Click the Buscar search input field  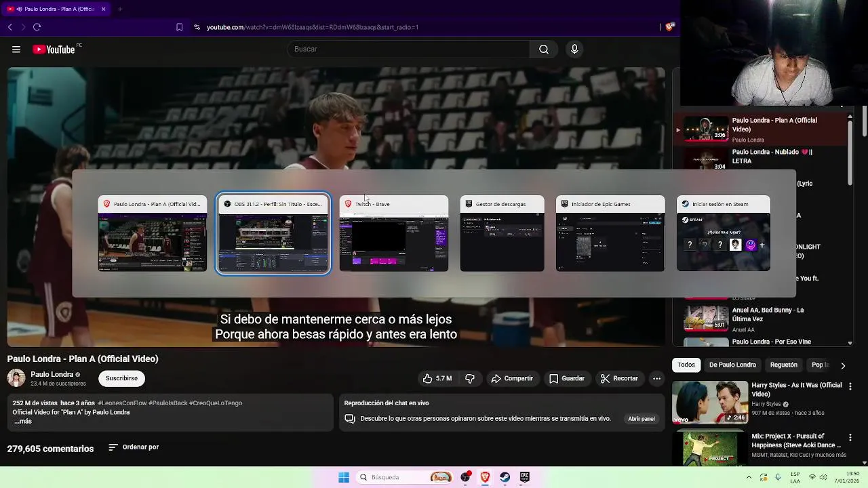tap(408, 49)
